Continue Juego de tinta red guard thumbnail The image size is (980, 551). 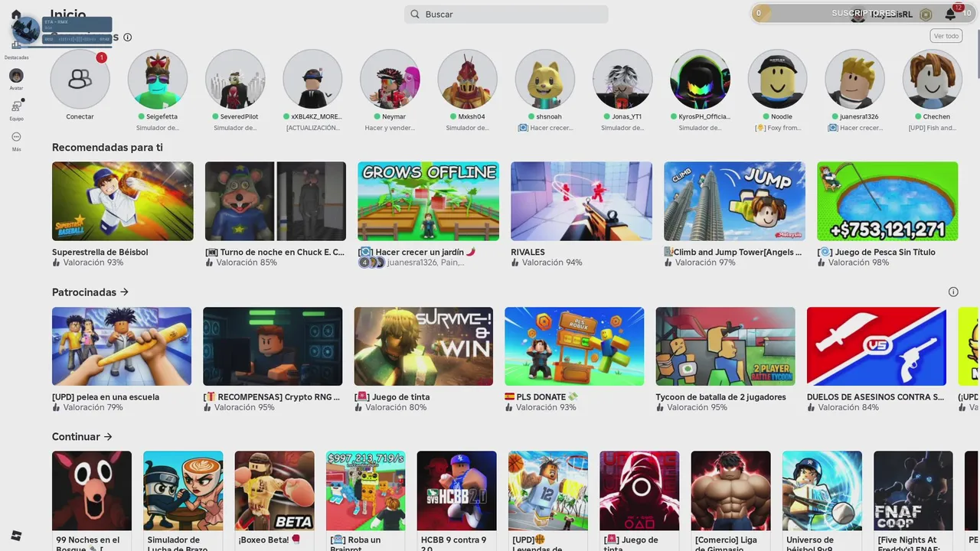[x=639, y=491]
